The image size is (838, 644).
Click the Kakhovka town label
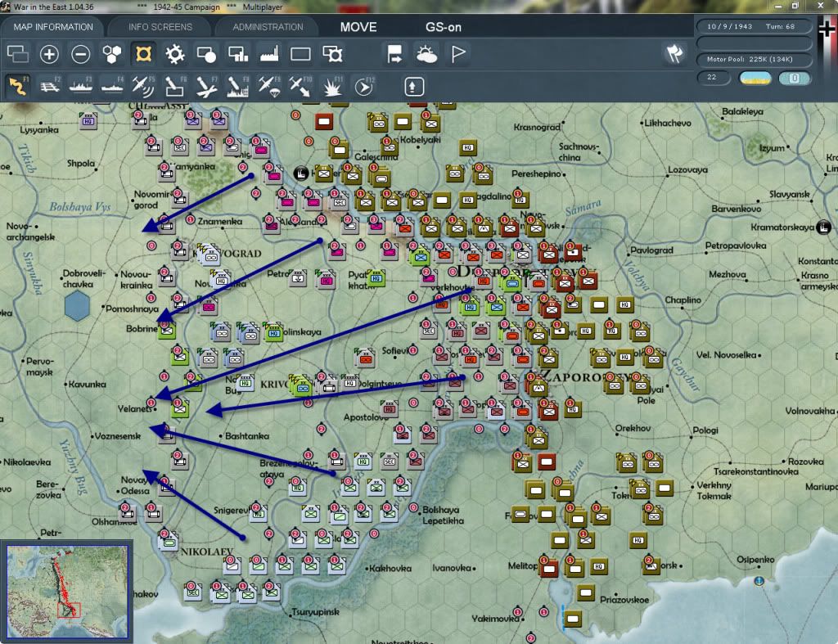pos(390,568)
